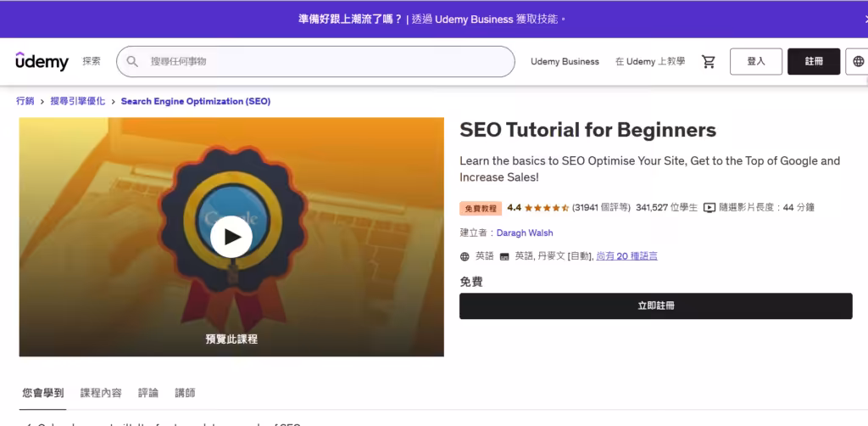This screenshot has width=868, height=426.
Task: Open instructor Daragh Walsh profile
Action: [x=525, y=233]
